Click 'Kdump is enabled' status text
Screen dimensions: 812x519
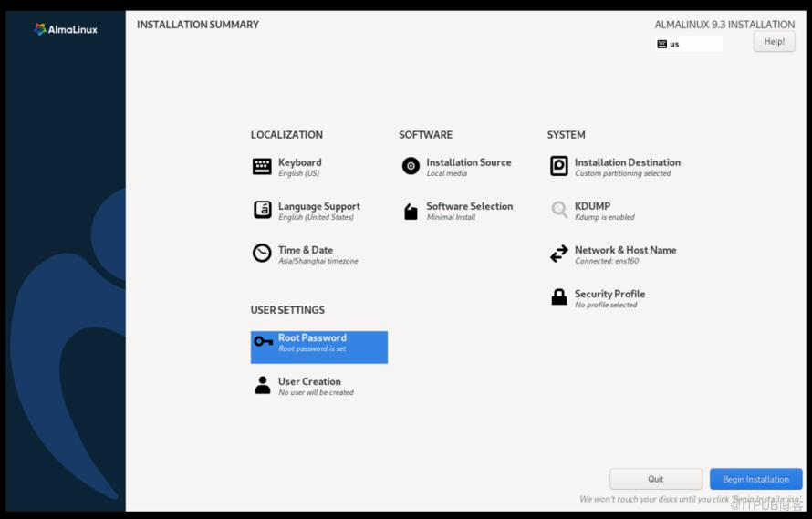(605, 217)
